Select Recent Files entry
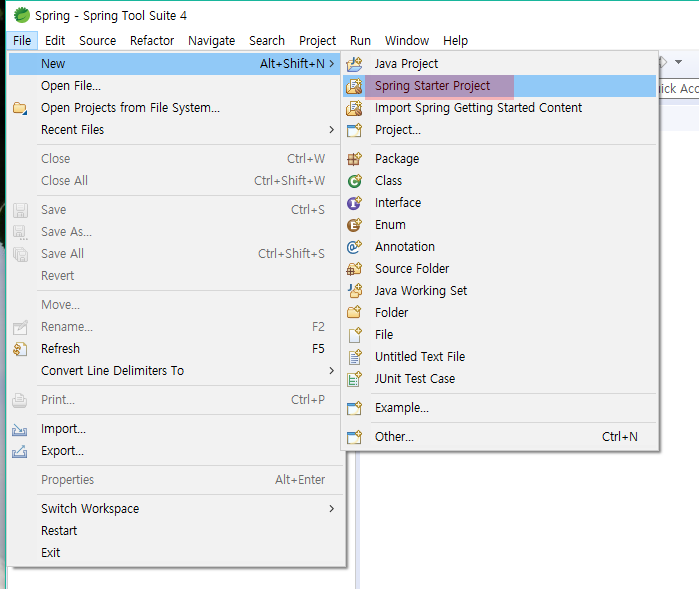This screenshot has width=699, height=589. click(174, 130)
